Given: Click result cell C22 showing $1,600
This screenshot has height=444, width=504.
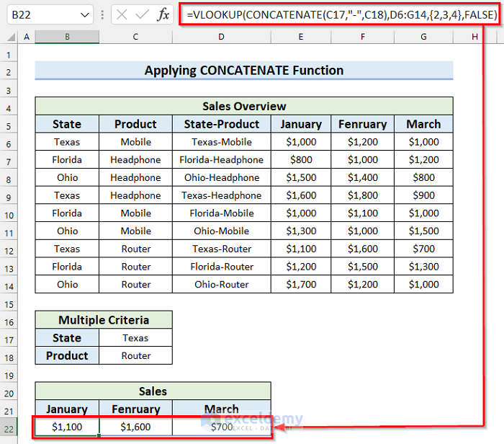Looking at the screenshot, I should pyautogui.click(x=135, y=427).
